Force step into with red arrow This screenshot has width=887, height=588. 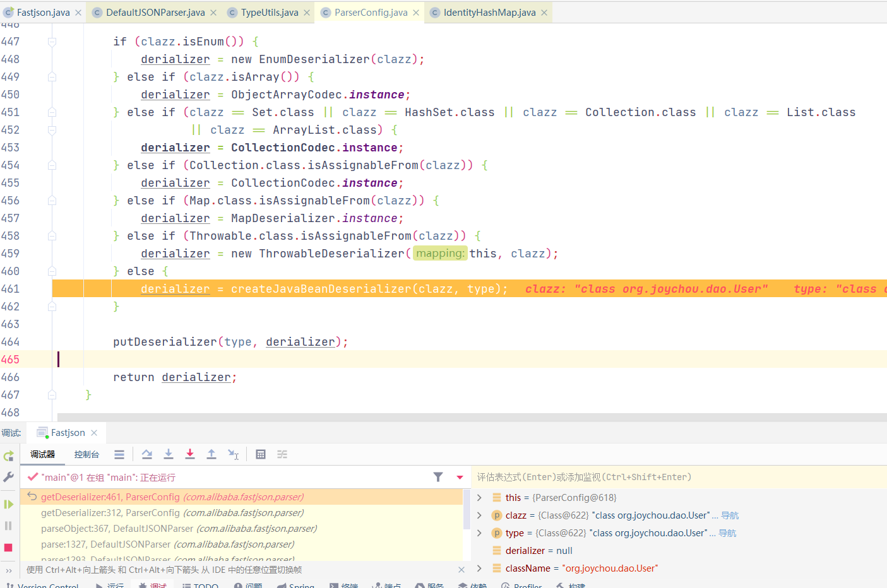click(x=190, y=454)
